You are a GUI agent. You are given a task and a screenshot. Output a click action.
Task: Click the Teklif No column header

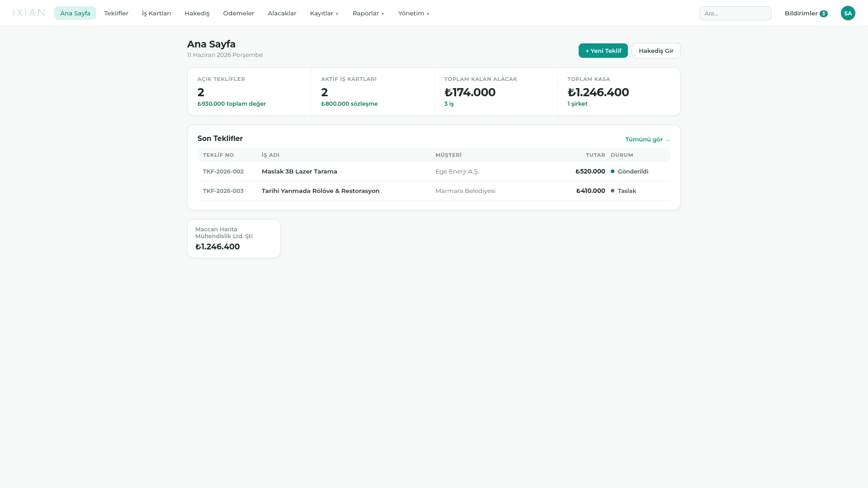tap(218, 155)
